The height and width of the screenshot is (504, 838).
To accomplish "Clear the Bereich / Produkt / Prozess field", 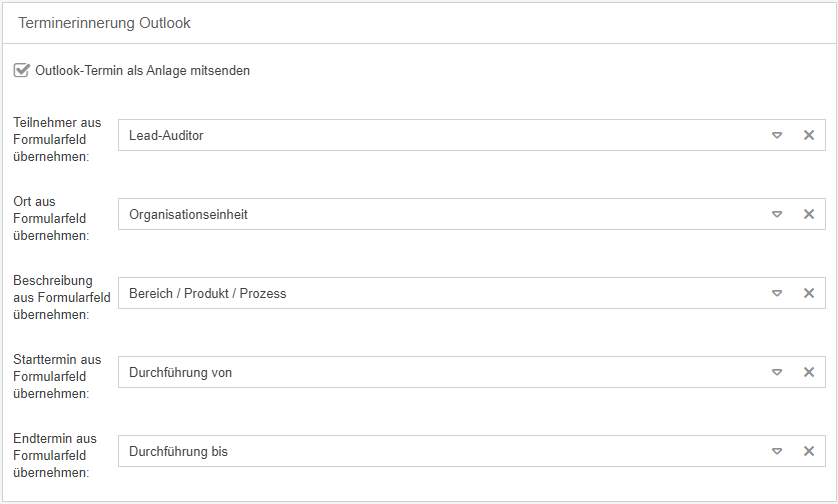I will 809,293.
